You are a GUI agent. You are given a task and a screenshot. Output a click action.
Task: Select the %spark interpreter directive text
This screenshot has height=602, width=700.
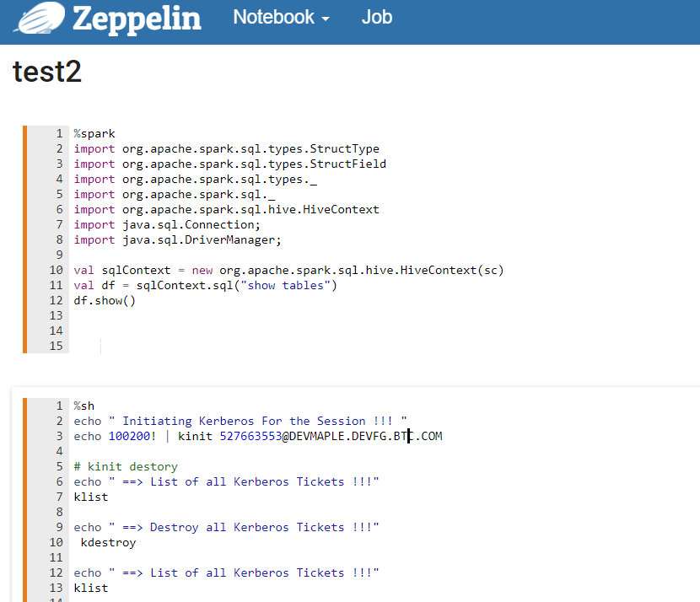pyautogui.click(x=94, y=132)
